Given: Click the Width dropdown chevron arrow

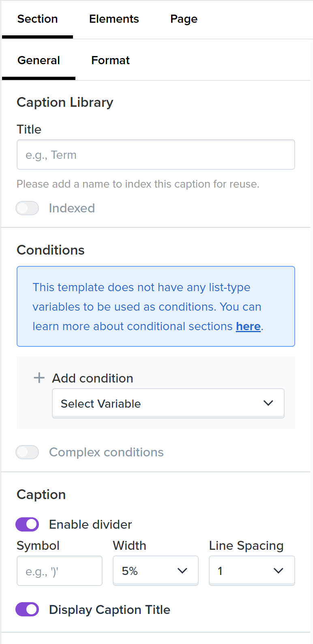Looking at the screenshot, I should click(182, 571).
